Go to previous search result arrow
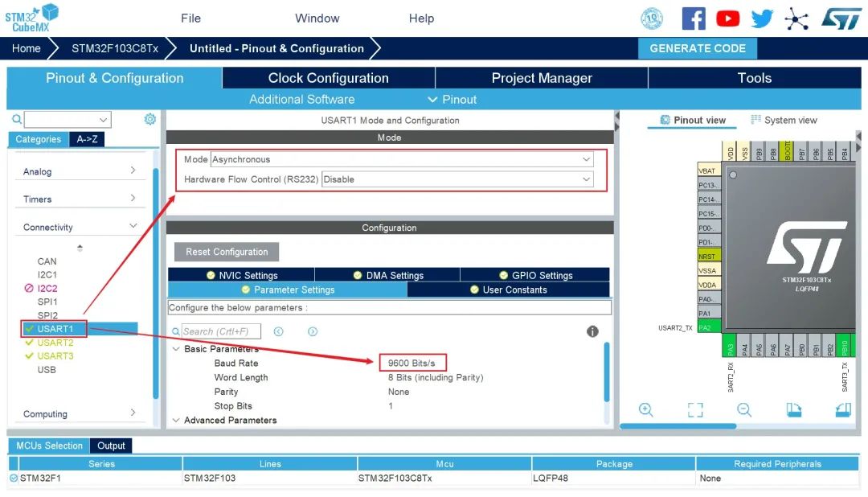This screenshot has height=497, width=868. (x=278, y=331)
